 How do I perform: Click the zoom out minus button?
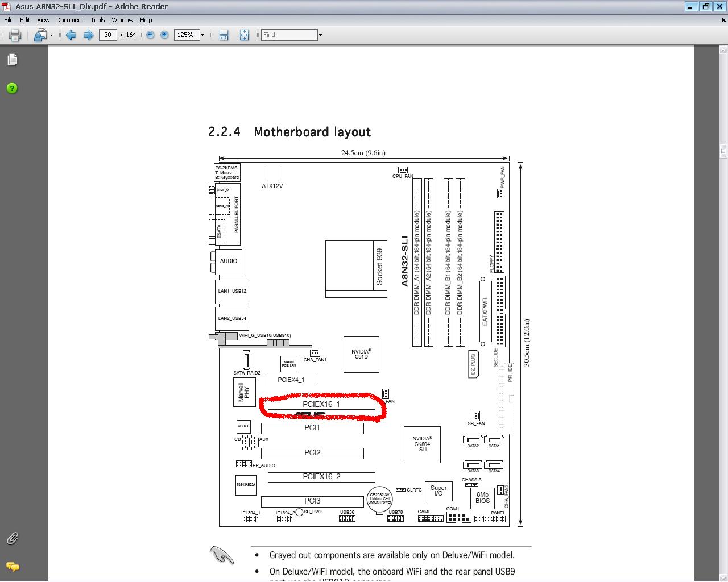coord(150,35)
